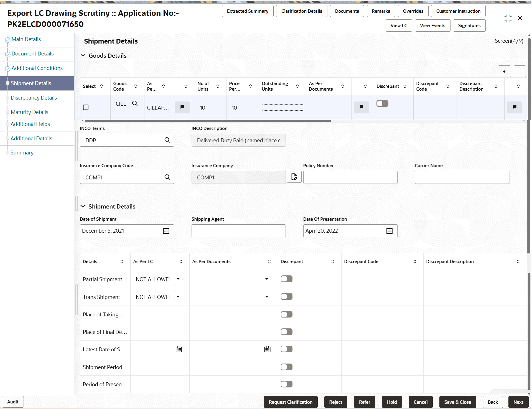Click the comment icon beside CILLAF goods description
This screenshot has height=409, width=532.
click(x=182, y=107)
